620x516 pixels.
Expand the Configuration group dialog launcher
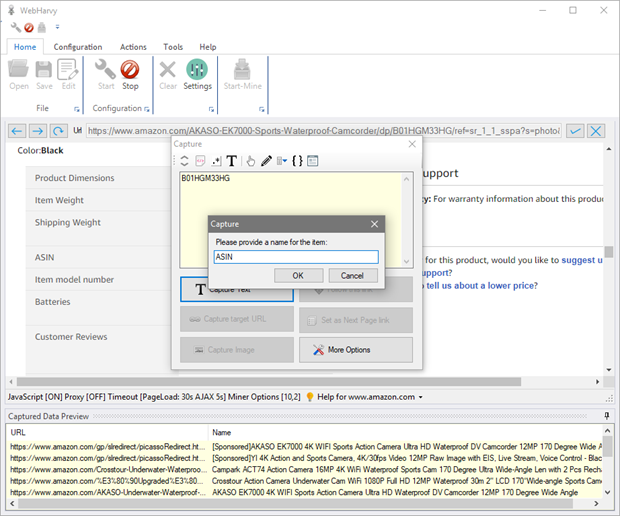pos(147,108)
